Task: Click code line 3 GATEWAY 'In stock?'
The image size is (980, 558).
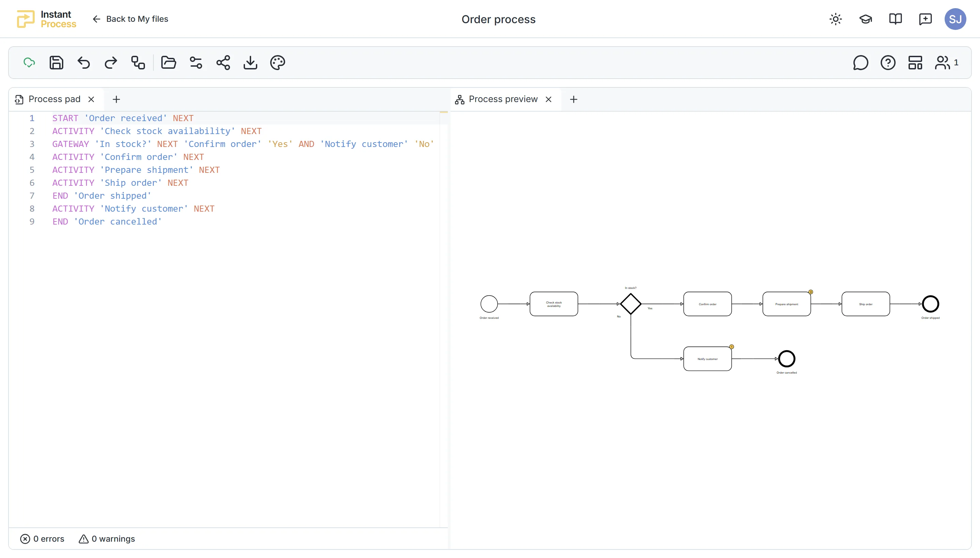Action: [243, 144]
